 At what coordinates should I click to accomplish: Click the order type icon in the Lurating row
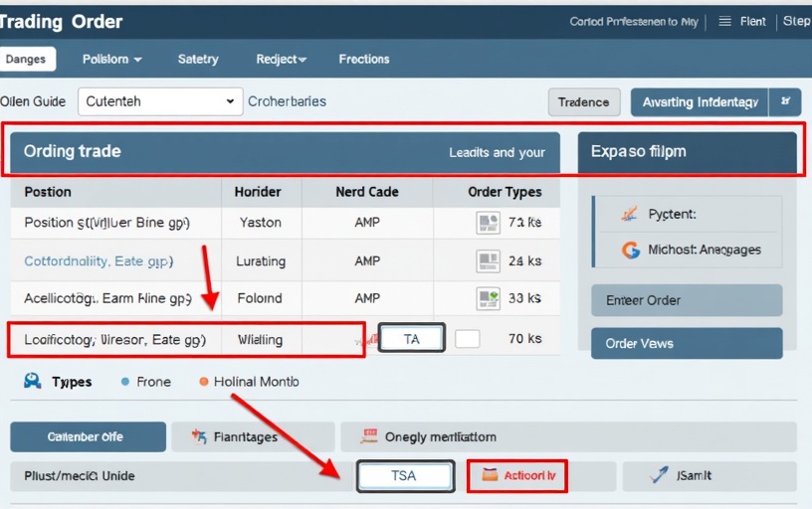(488, 261)
